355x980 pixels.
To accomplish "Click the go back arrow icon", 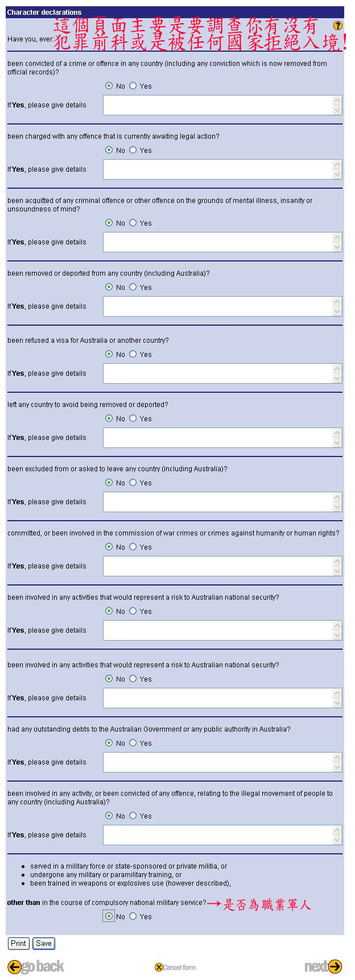I will (x=14, y=966).
